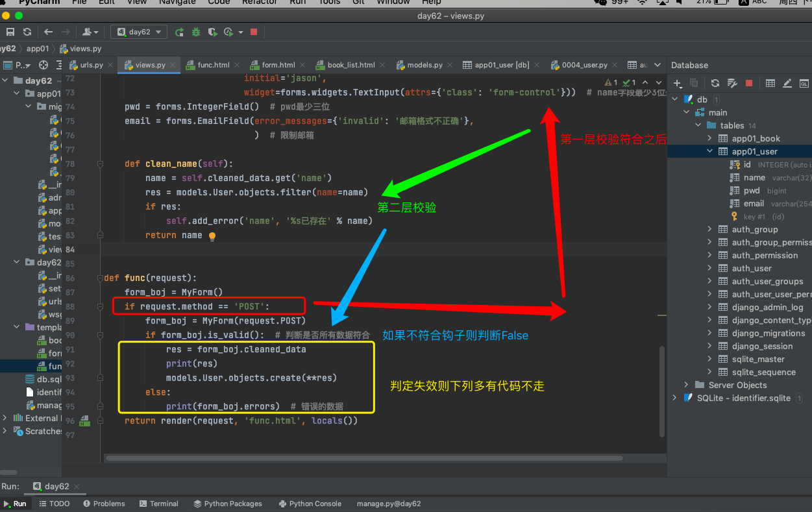Click the Edit Source pencil icon
This screenshot has height=512, width=812.
click(787, 83)
